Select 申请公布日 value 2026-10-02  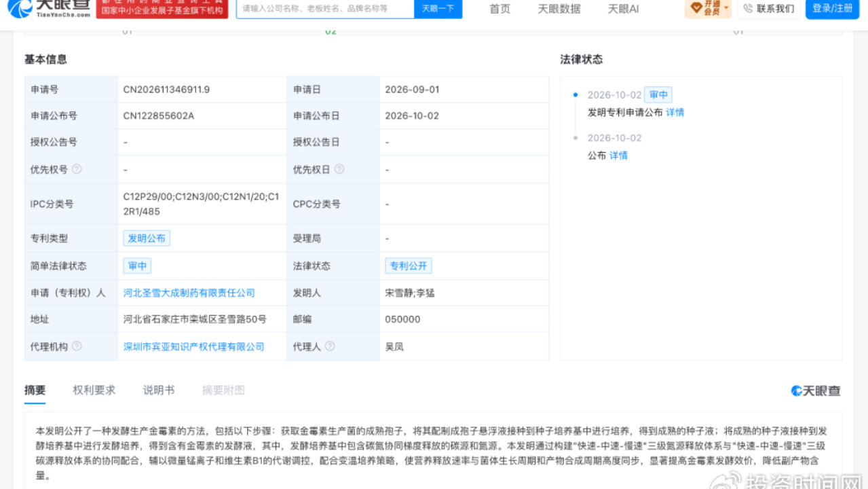(x=412, y=116)
